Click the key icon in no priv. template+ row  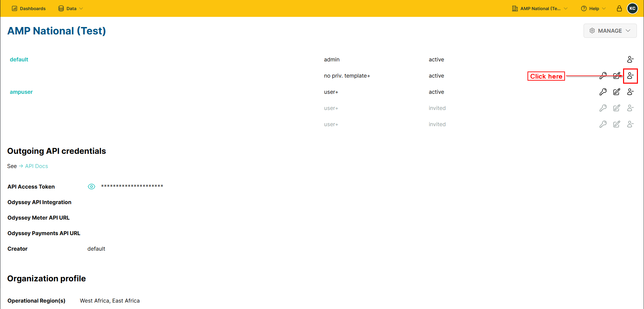pos(603,76)
